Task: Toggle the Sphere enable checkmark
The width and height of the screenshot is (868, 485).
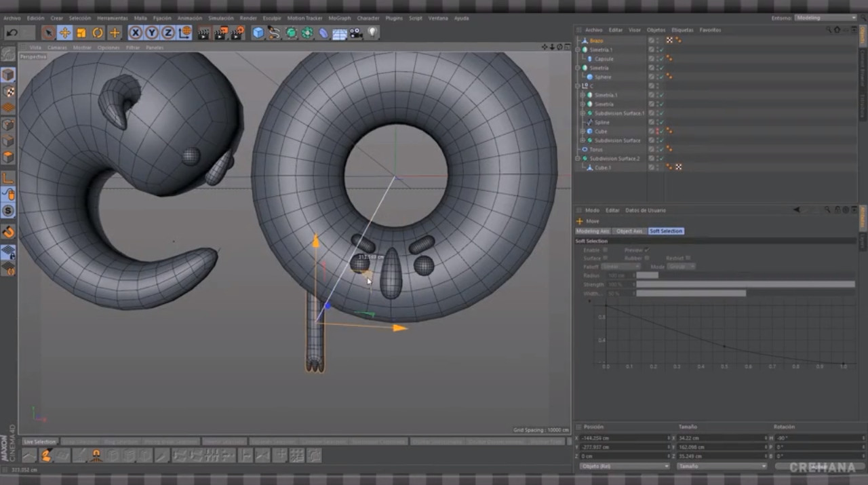Action: click(x=661, y=77)
